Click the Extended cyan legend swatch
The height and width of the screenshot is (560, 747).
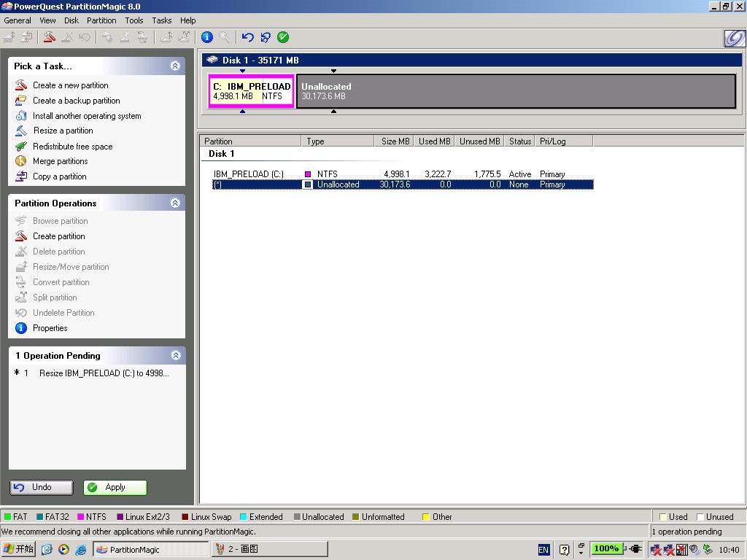tap(244, 517)
